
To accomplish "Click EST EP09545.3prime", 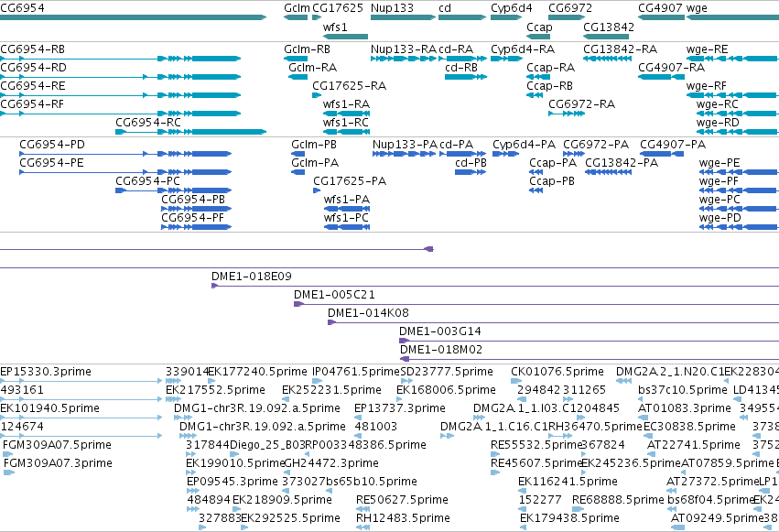I will tap(232, 482).
